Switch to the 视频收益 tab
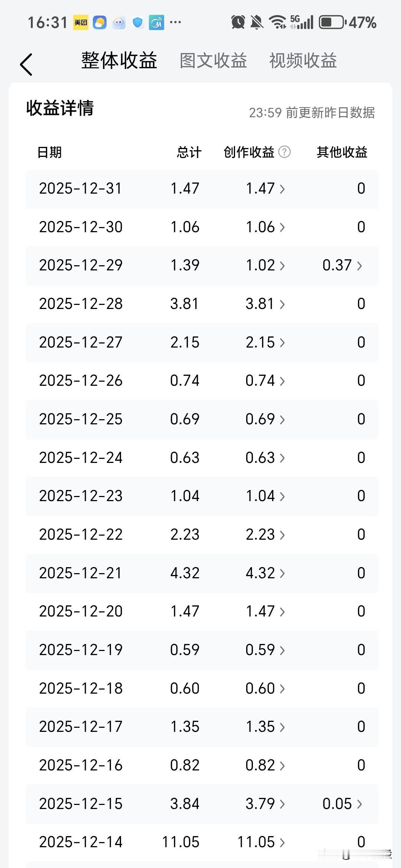This screenshot has width=401, height=868. pos(303,61)
